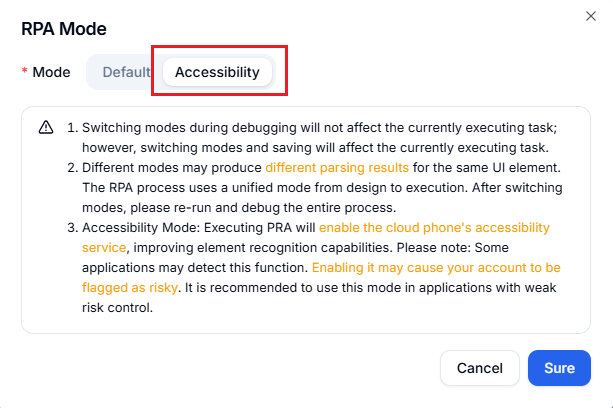Click "enable the cloud phone's accessibility" highlighted text
The image size is (613, 408).
click(434, 227)
